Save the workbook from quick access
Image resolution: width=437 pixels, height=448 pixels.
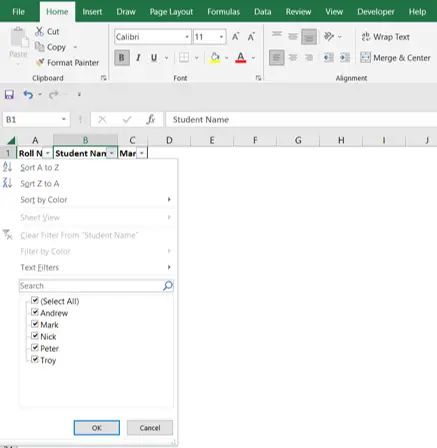[x=9, y=95]
